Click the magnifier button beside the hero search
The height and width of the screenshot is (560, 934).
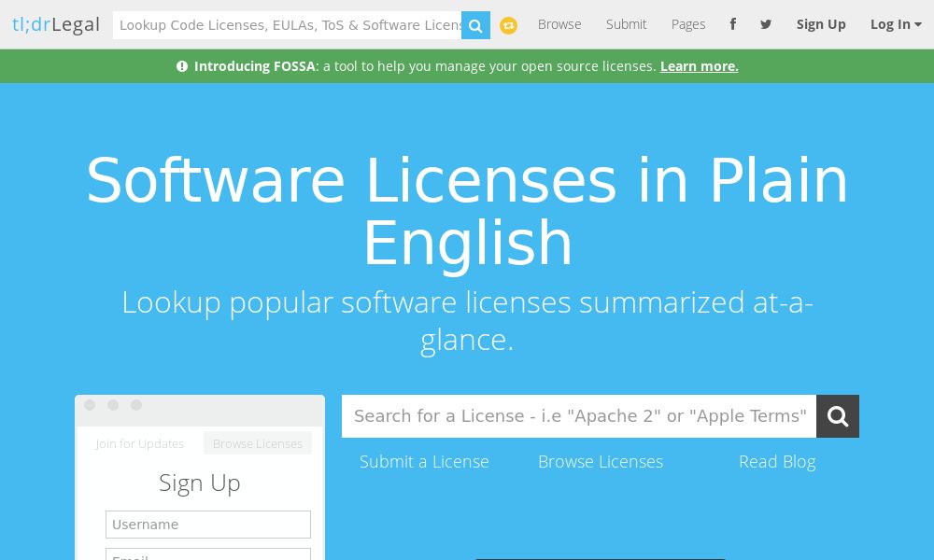click(837, 416)
